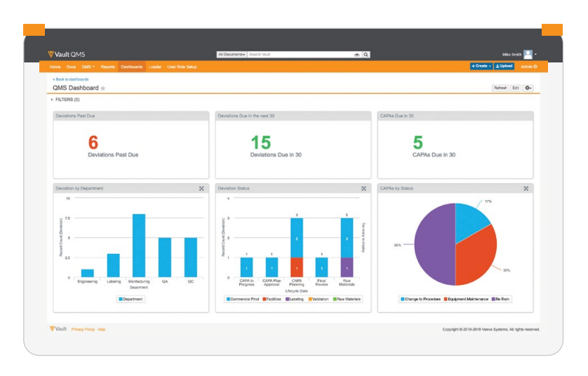588x376 pixels.
Task: Open the All Documents search scope dropdown
Action: (x=232, y=54)
